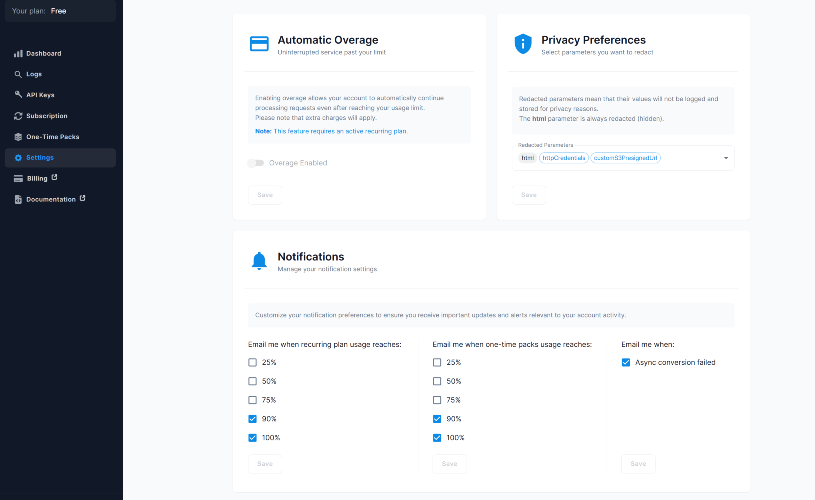Check one-time packs 50% usage box
Image resolution: width=815 pixels, height=500 pixels.
pos(437,381)
